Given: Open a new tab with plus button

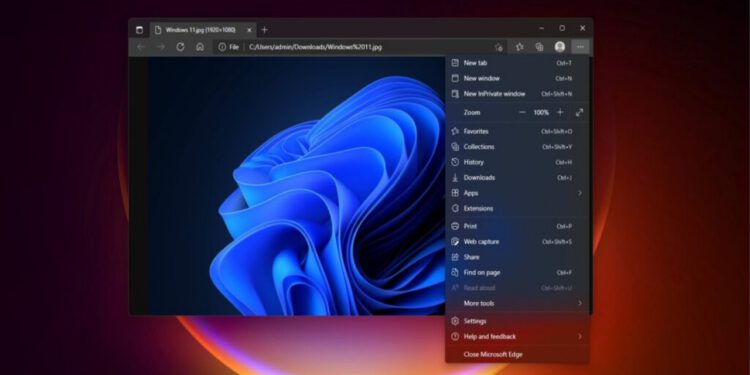Looking at the screenshot, I should tap(265, 30).
